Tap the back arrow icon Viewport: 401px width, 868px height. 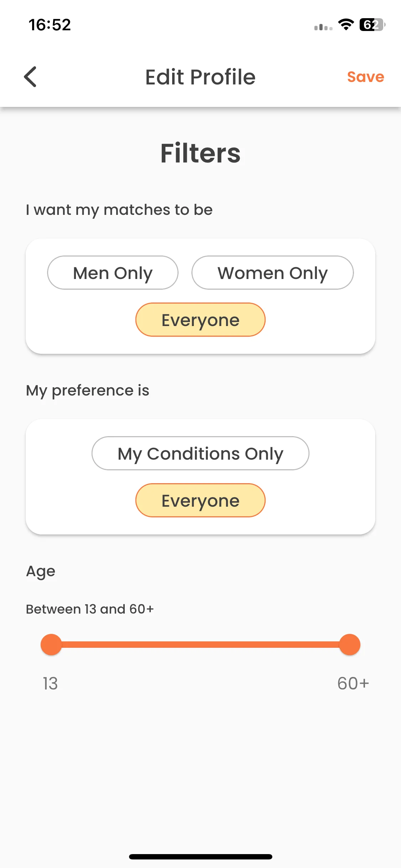tap(30, 77)
